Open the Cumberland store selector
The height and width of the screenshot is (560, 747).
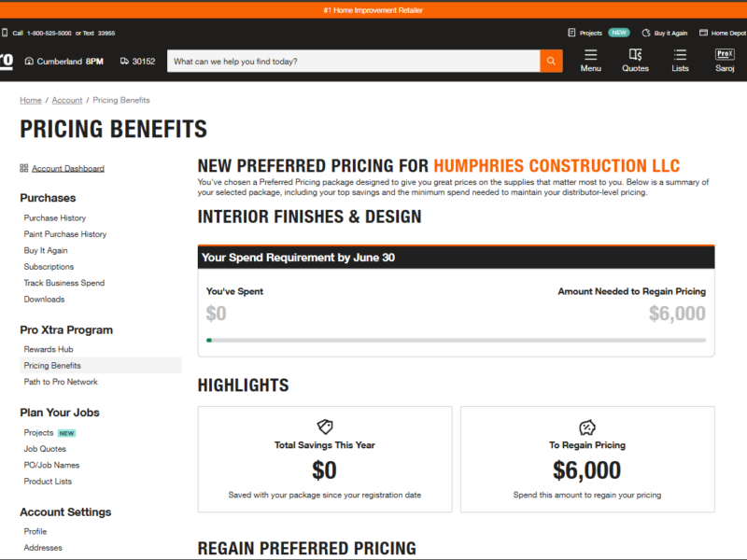pos(62,61)
